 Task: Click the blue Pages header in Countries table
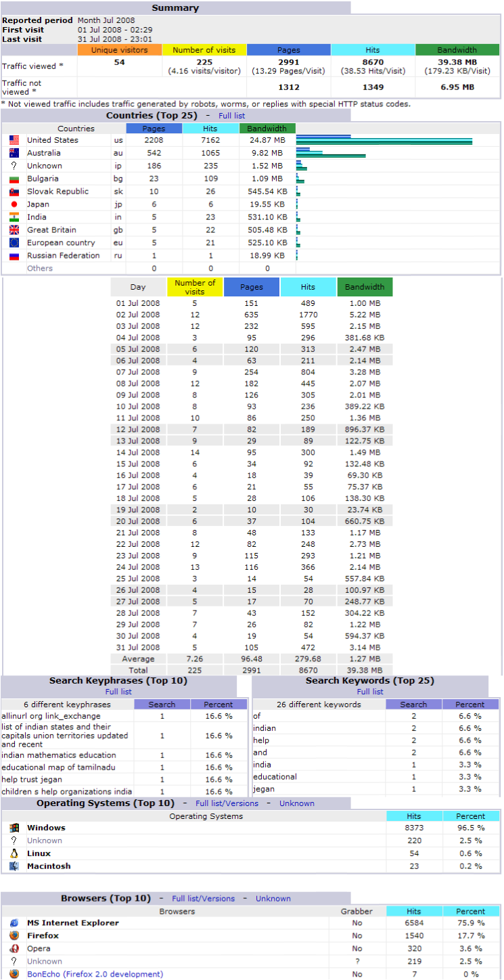click(x=154, y=129)
